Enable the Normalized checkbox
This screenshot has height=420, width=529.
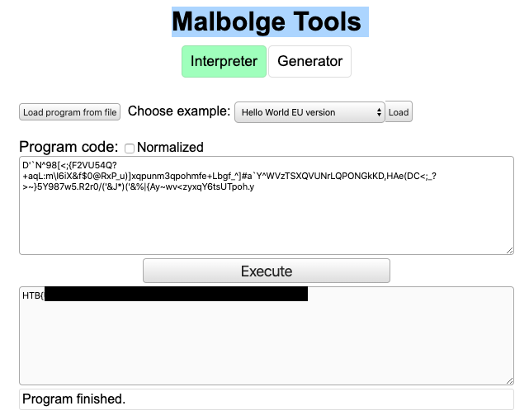[130, 149]
